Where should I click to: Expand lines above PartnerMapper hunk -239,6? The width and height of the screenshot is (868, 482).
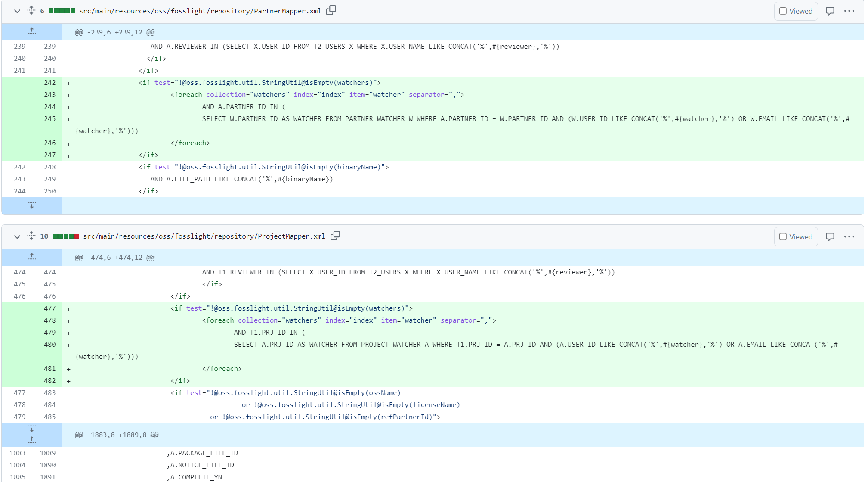(32, 31)
